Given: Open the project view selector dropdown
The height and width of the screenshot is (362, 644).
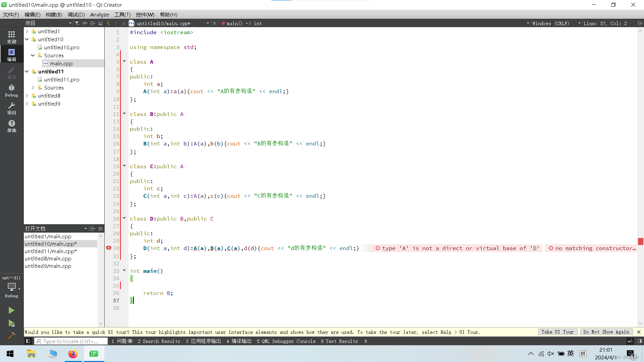Looking at the screenshot, I should tap(49, 23).
